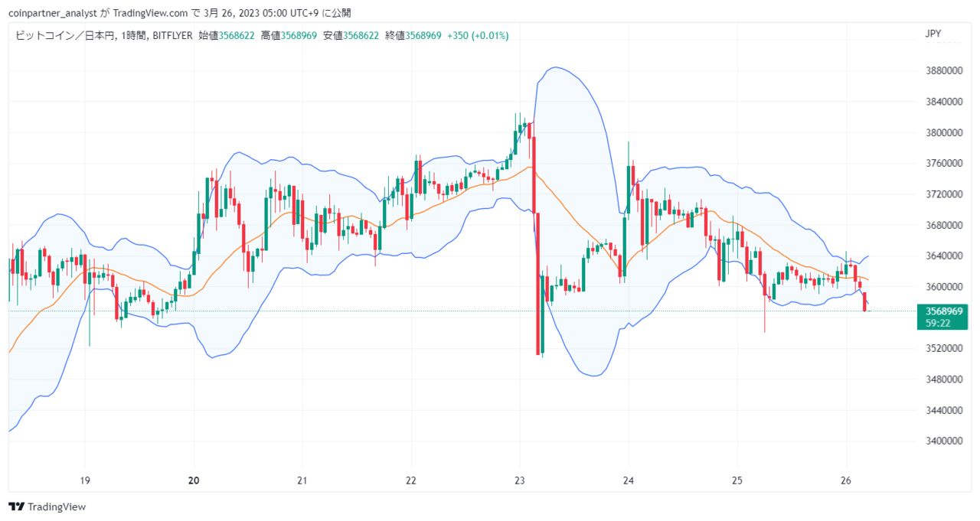Click the 1時間 interval label

pyautogui.click(x=131, y=35)
